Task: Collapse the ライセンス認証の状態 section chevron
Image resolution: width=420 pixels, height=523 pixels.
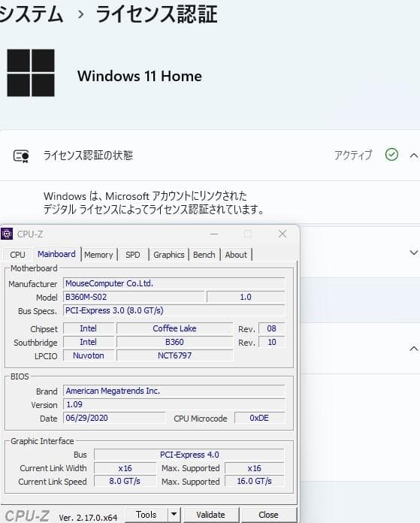Action: point(413,155)
